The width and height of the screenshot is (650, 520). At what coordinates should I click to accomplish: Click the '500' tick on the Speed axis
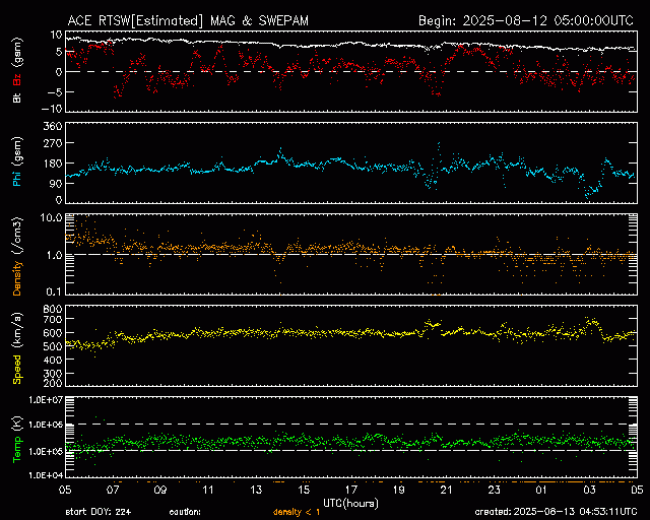coord(53,346)
